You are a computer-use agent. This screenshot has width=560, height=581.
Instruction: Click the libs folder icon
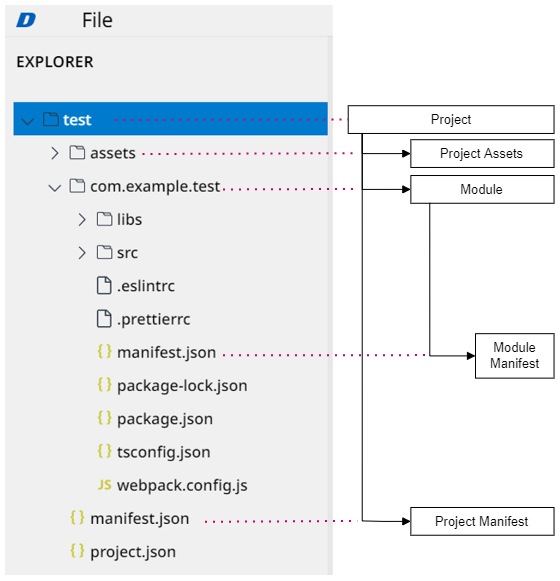point(105,219)
